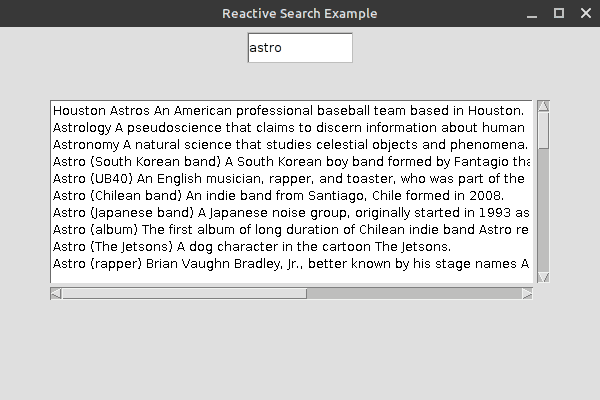Click the vertical scrollbar down arrow

click(x=543, y=277)
